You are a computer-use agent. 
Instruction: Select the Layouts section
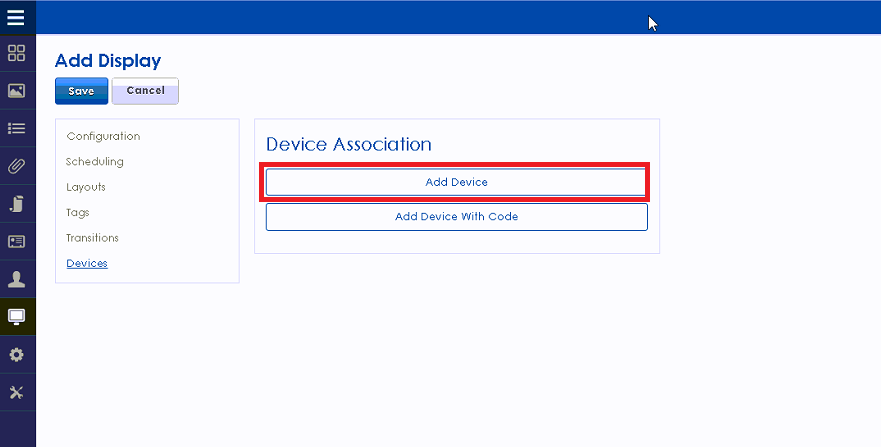(86, 187)
